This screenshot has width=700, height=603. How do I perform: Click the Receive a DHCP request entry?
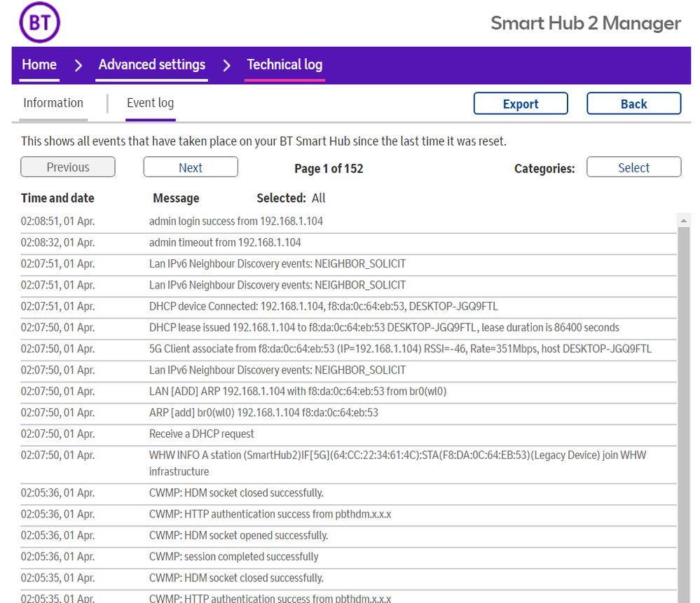point(201,434)
